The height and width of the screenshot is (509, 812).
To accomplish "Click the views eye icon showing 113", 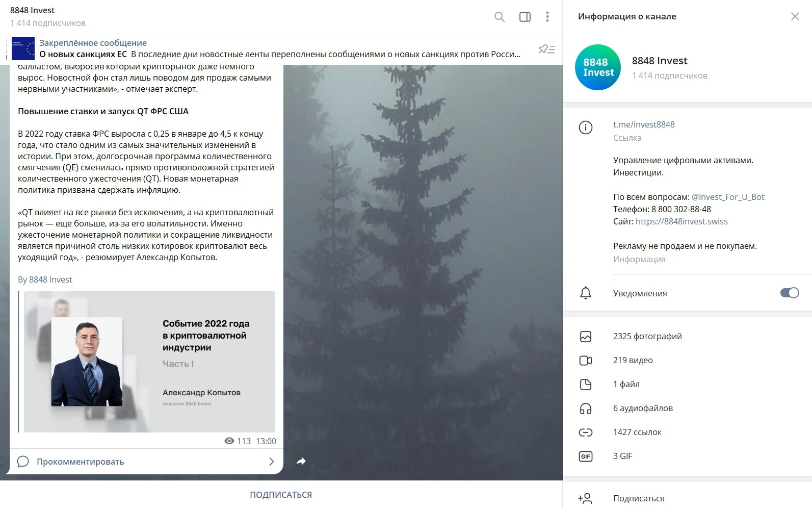I will click(x=229, y=441).
